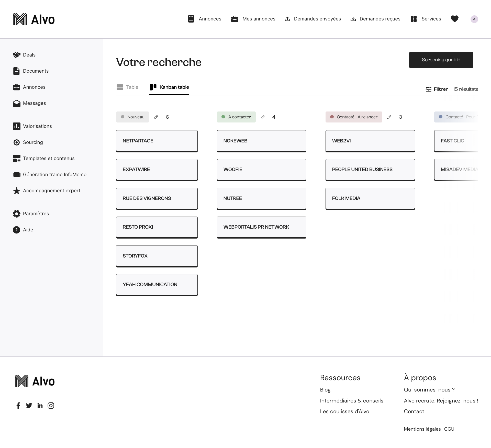
Task: Open the Facebook footer icon
Action: pos(18,406)
